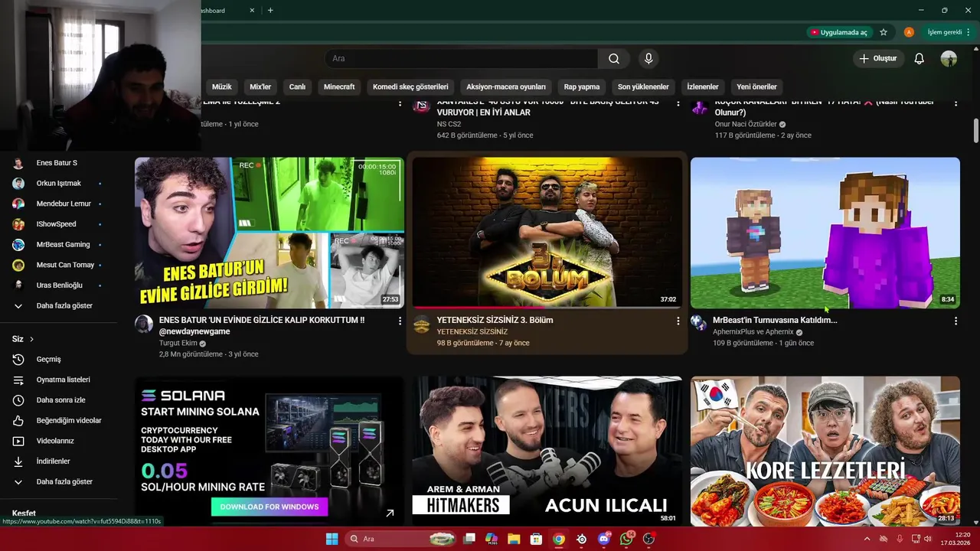This screenshot has width=980, height=551.
Task: Open File Explorer from the taskbar
Action: [x=514, y=539]
